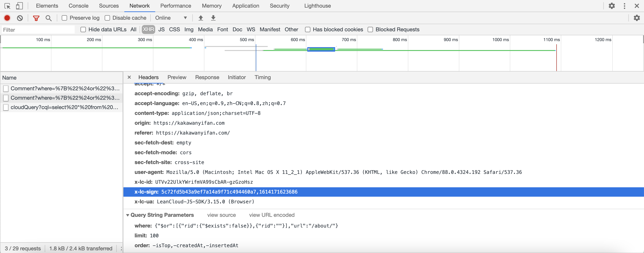Click the export HAR download arrow icon

click(213, 18)
